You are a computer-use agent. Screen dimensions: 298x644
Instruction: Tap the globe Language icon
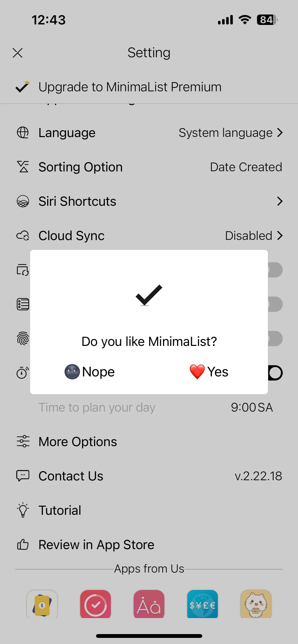[23, 133]
